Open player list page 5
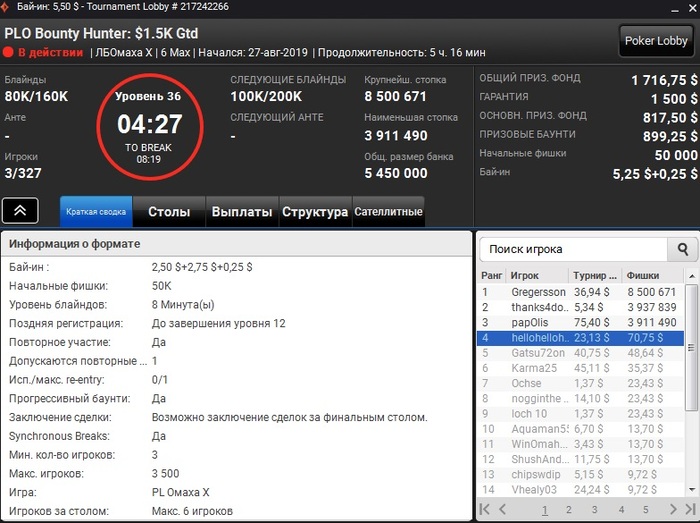The height and width of the screenshot is (523, 700). click(x=646, y=510)
